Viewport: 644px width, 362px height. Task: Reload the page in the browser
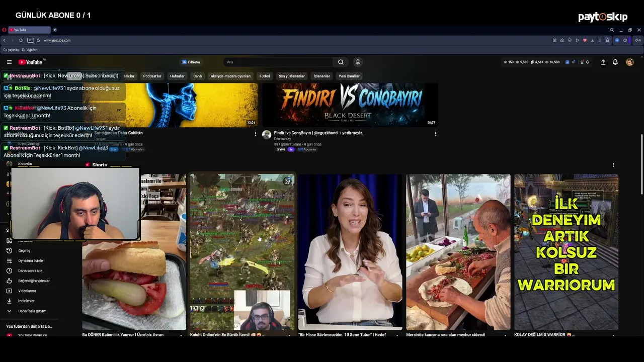tap(21, 40)
